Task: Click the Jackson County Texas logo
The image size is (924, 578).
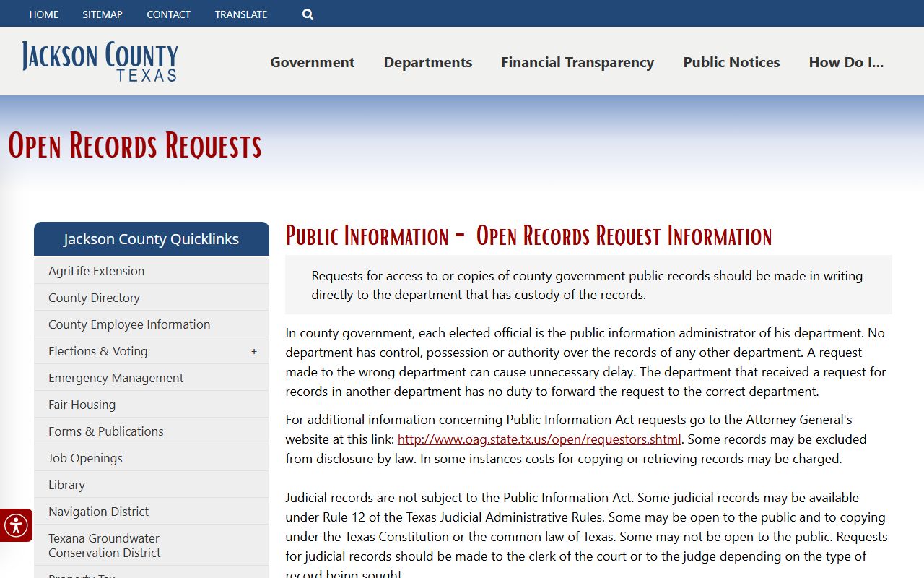Action: coord(100,61)
